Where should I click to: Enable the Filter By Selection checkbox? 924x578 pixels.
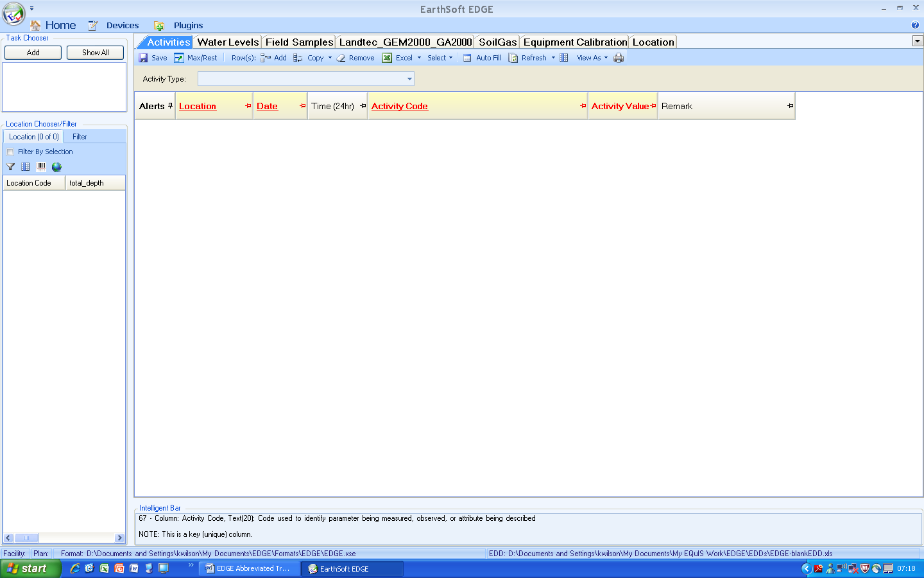10,152
